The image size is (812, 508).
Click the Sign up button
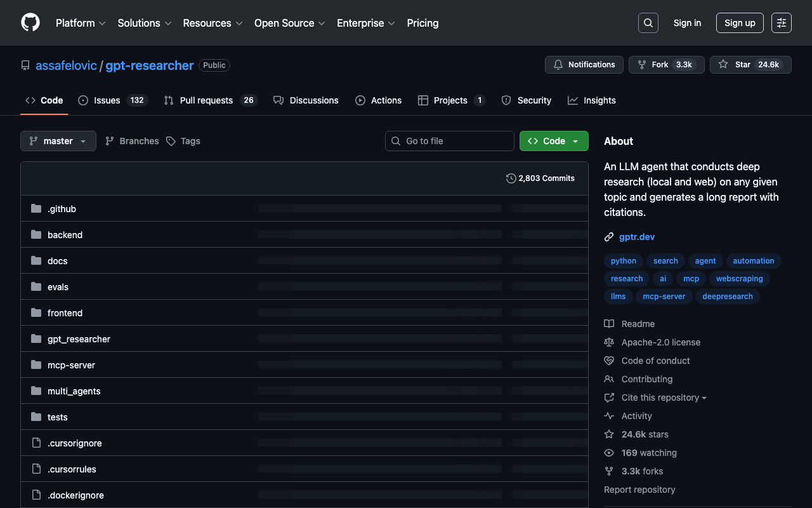click(740, 23)
